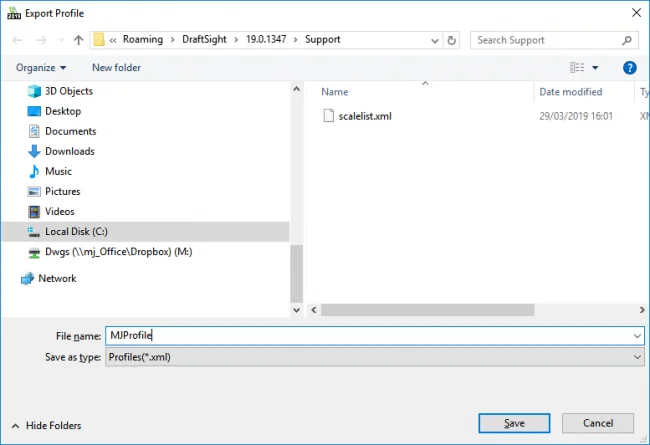This screenshot has height=445, width=650.
Task: Click the New folder command
Action: click(x=116, y=67)
